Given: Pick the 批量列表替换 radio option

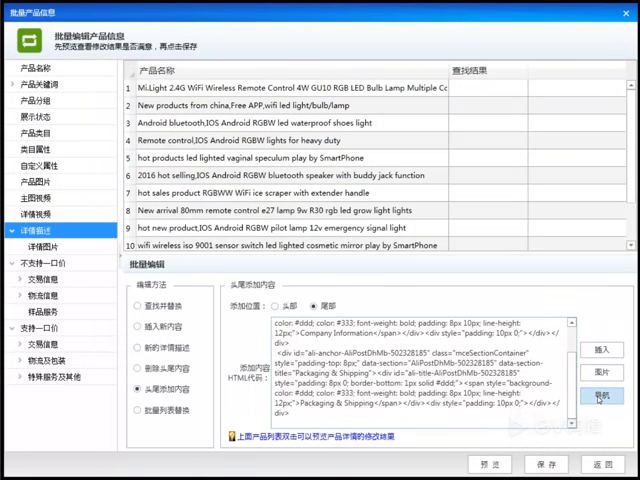Looking at the screenshot, I should tap(137, 410).
